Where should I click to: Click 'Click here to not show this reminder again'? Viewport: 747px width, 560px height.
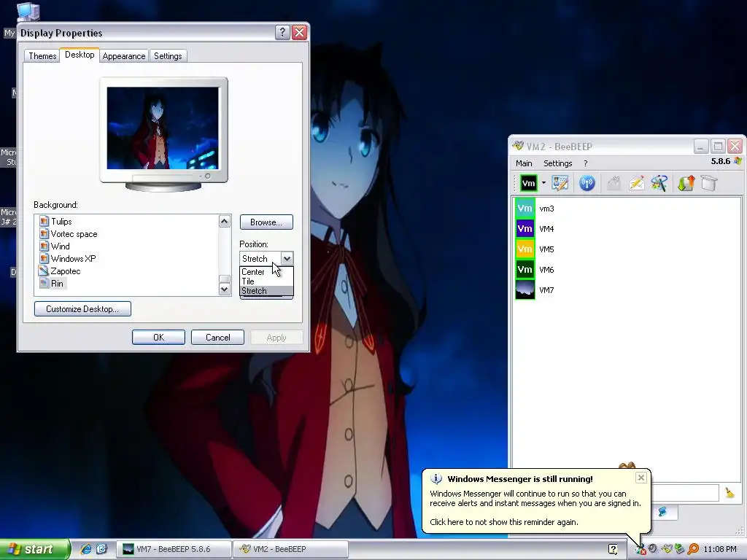click(504, 522)
